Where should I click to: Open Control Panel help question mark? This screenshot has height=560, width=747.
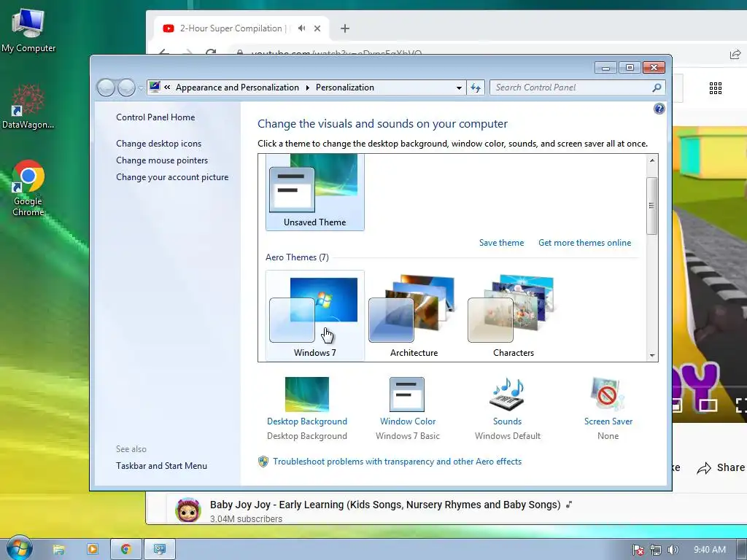[659, 109]
